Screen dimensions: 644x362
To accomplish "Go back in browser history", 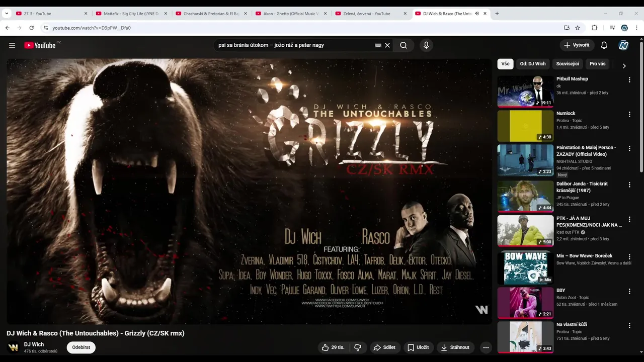I will 8,28.
